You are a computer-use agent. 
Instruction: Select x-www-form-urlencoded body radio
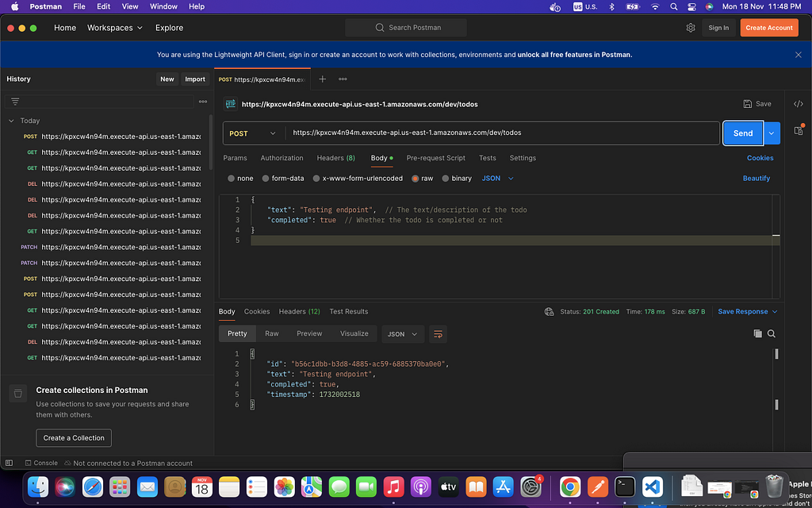pyautogui.click(x=316, y=179)
